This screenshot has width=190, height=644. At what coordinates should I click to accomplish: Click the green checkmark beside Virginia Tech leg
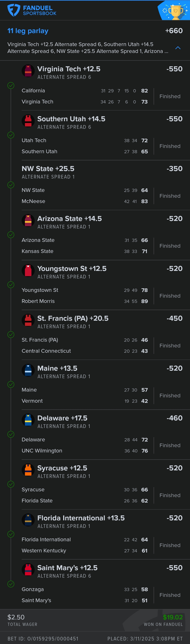(x=11, y=85)
